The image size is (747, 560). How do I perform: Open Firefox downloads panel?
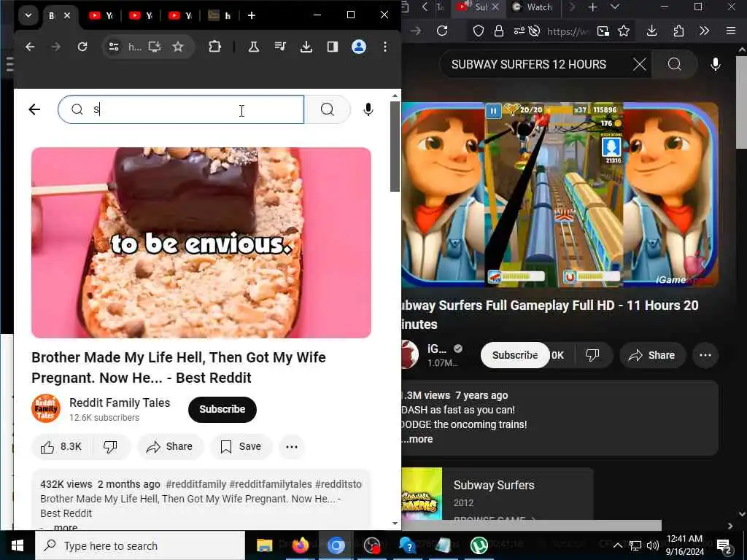651,31
